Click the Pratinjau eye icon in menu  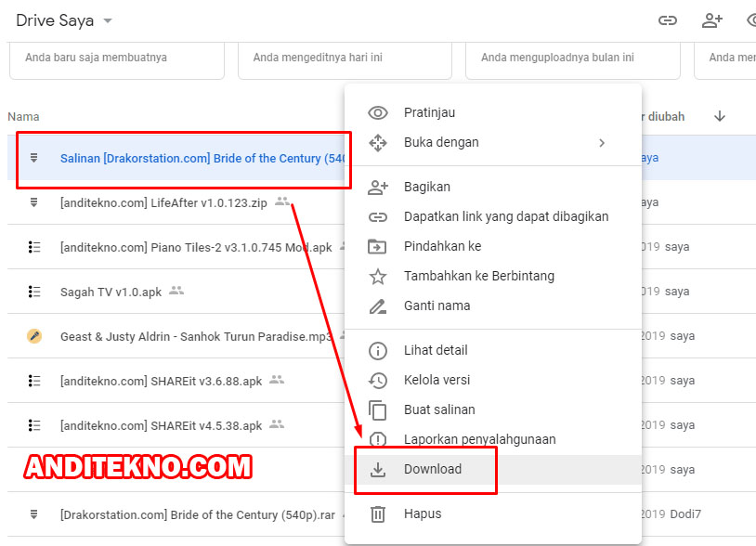point(378,113)
